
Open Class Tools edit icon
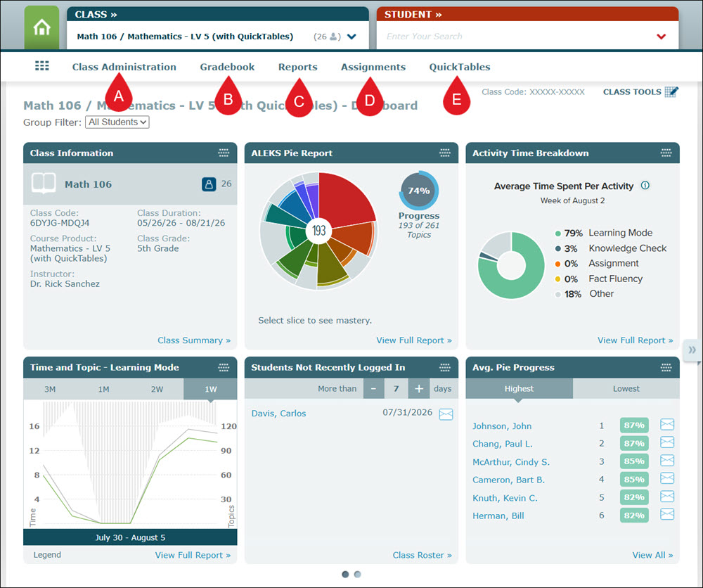pyautogui.click(x=671, y=92)
